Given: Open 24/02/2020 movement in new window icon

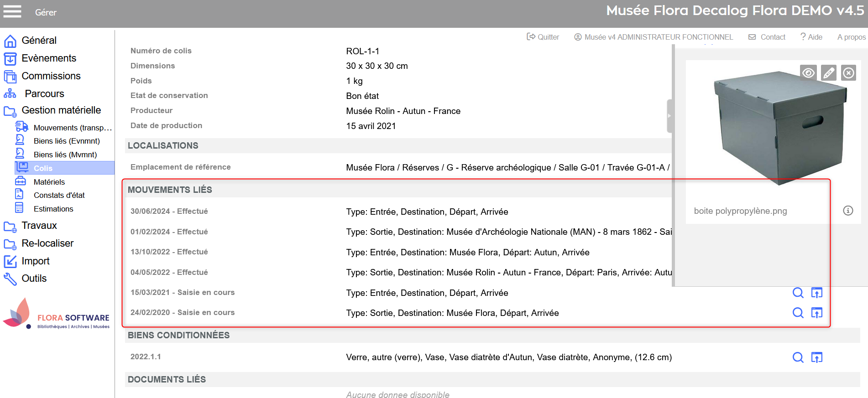Looking at the screenshot, I should tap(816, 313).
